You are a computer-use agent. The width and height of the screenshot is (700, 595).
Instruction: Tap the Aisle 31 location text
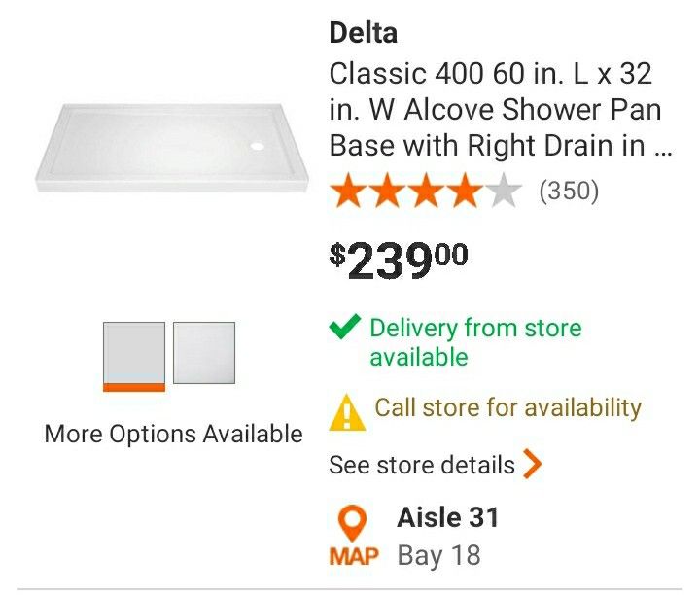coord(447,518)
